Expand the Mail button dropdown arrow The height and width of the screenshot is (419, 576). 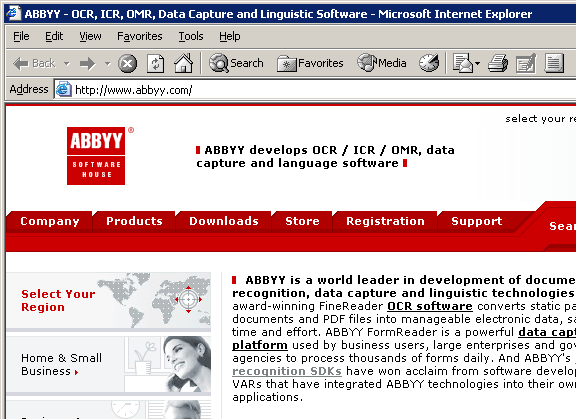[477, 64]
